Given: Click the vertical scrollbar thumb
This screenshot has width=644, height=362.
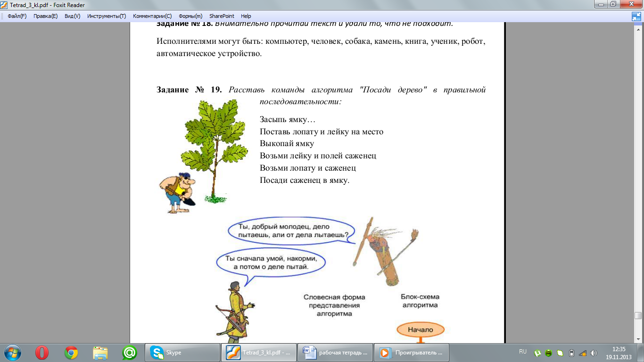Looking at the screenshot, I should (x=638, y=316).
